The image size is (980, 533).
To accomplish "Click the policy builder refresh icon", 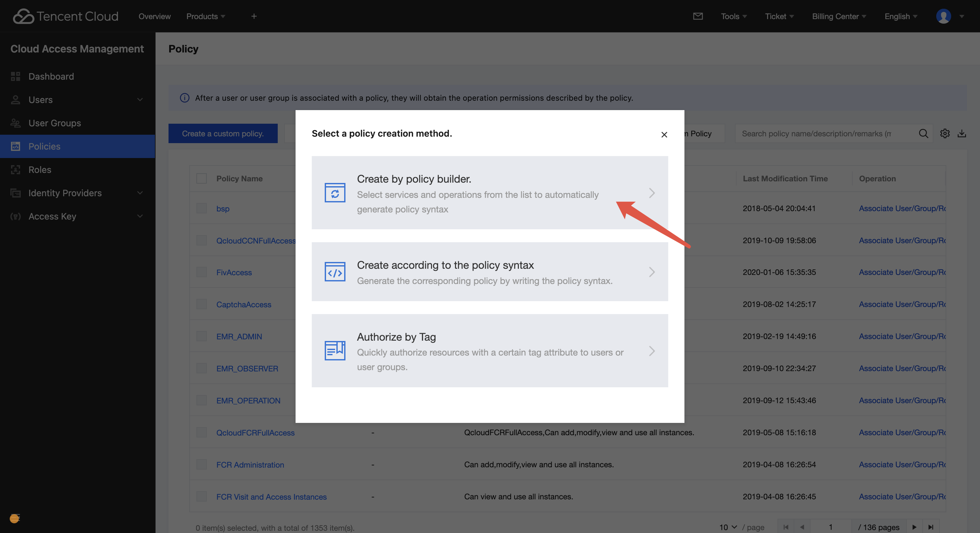I will pyautogui.click(x=335, y=193).
